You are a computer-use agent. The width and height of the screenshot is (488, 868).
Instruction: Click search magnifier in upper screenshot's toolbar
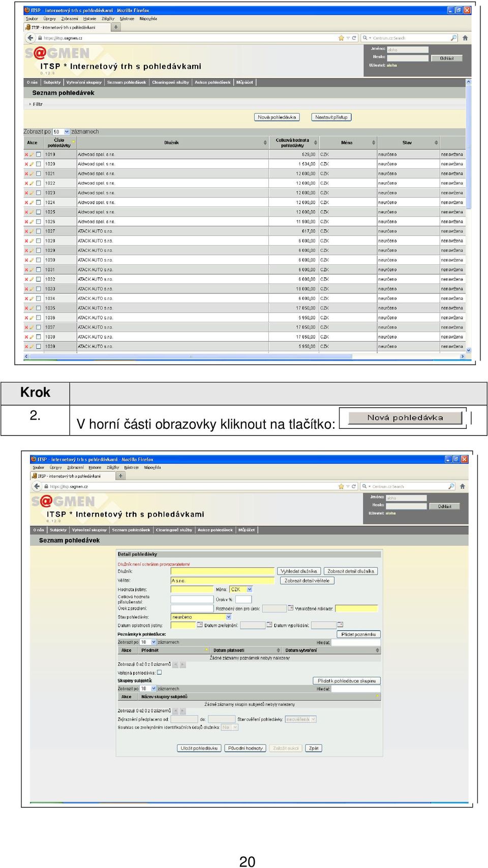pos(453,38)
